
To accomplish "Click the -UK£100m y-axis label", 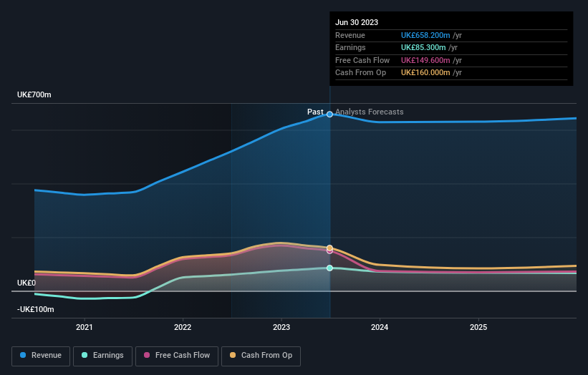I will coord(36,309).
